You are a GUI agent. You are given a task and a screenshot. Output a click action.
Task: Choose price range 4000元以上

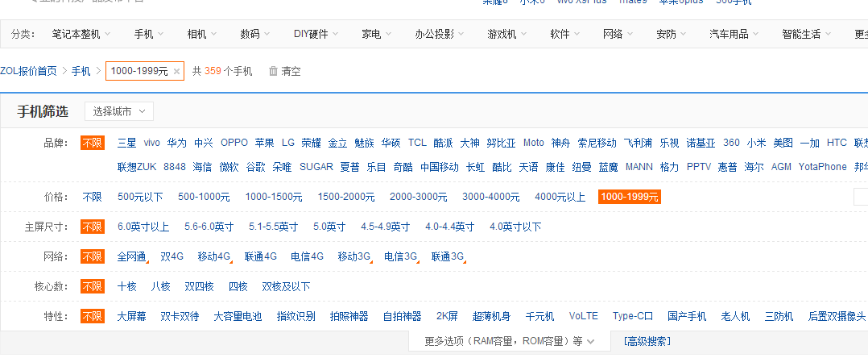coord(560,197)
